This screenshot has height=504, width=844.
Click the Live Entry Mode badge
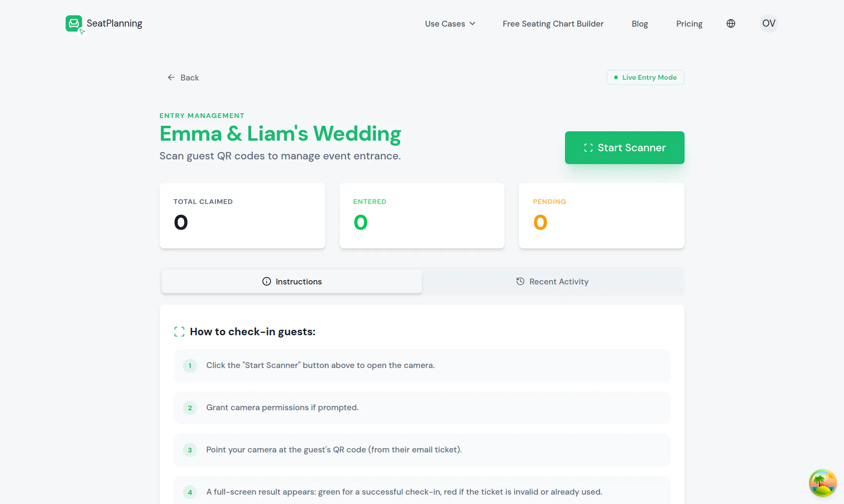click(x=645, y=77)
